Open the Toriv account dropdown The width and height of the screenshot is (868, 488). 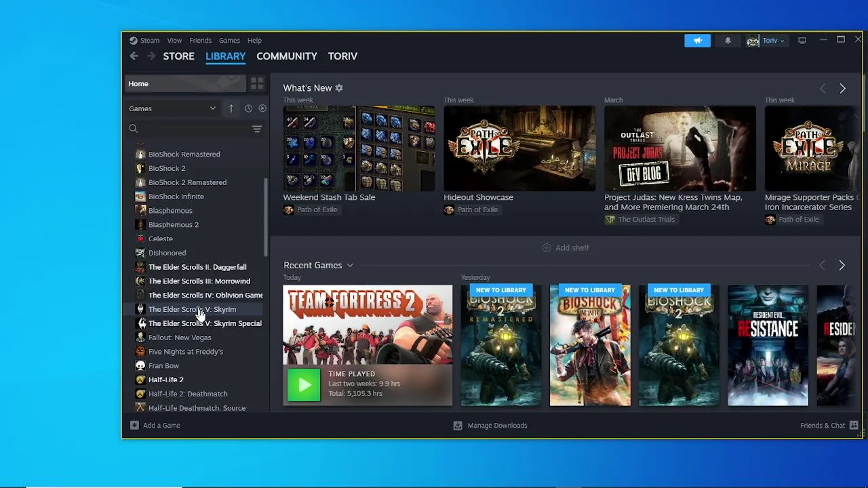773,41
